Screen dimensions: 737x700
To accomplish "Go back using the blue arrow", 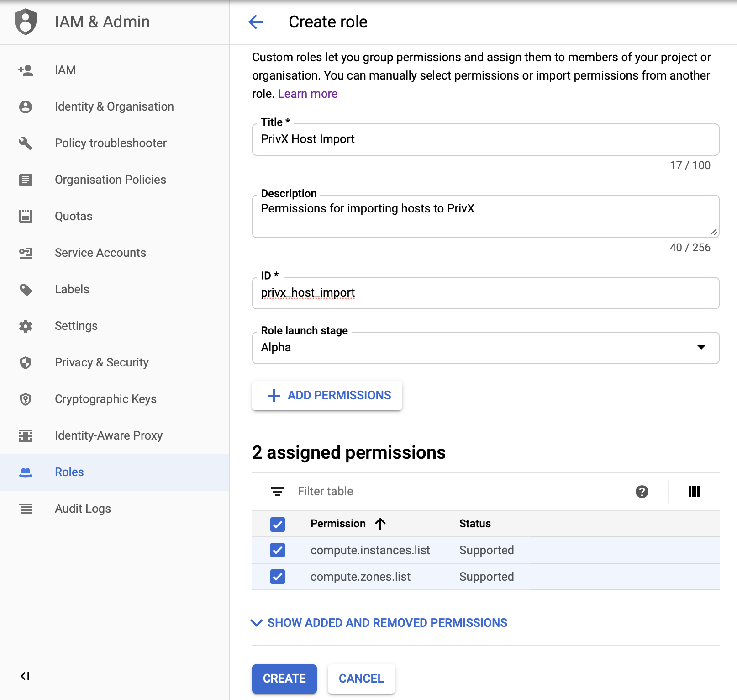I will pos(256,21).
